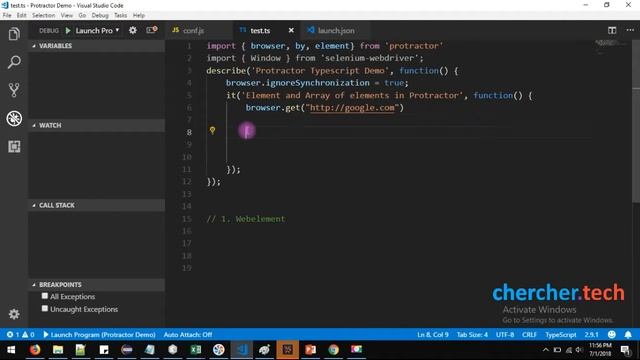Viewport: 640px width, 360px height.
Task: Open Windows Start menu
Action: (x=11, y=350)
